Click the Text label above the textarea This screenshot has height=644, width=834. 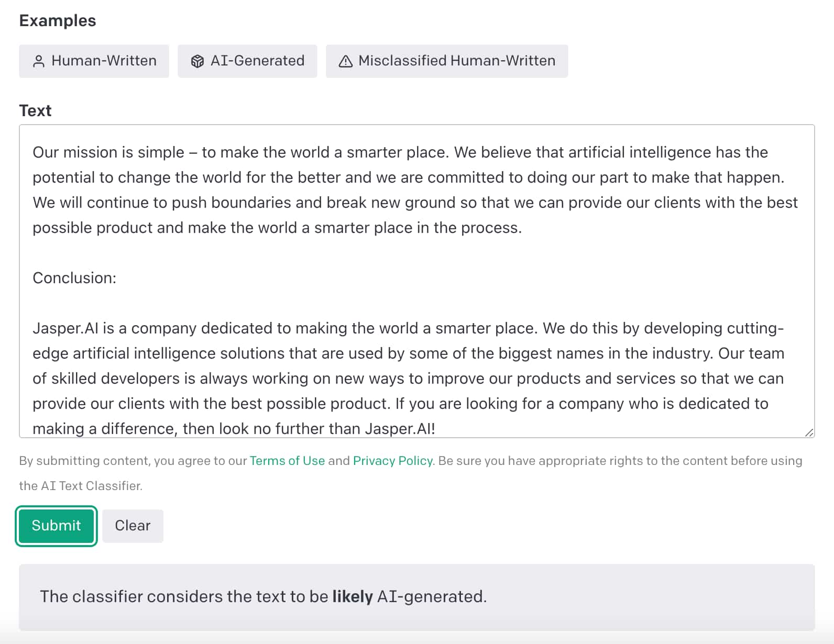click(x=35, y=110)
